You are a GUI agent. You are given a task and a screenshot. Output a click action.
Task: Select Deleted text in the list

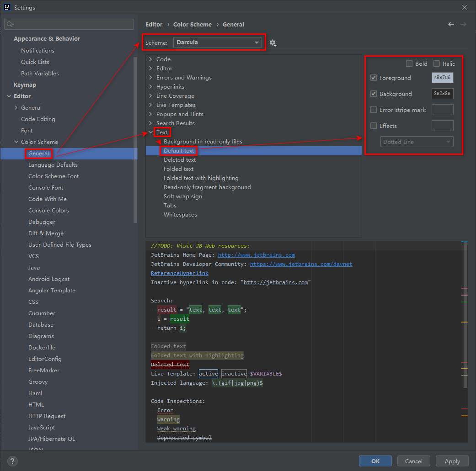pyautogui.click(x=180, y=159)
